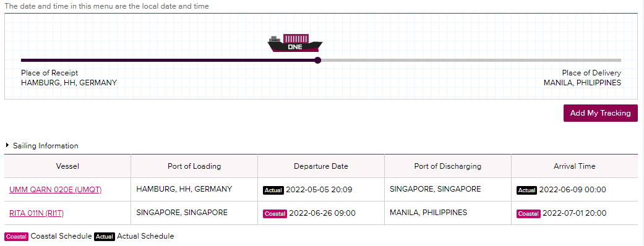Screen dimensions: 644x246
Task: Click the remaining grey section of route bar
Action: 471,61
